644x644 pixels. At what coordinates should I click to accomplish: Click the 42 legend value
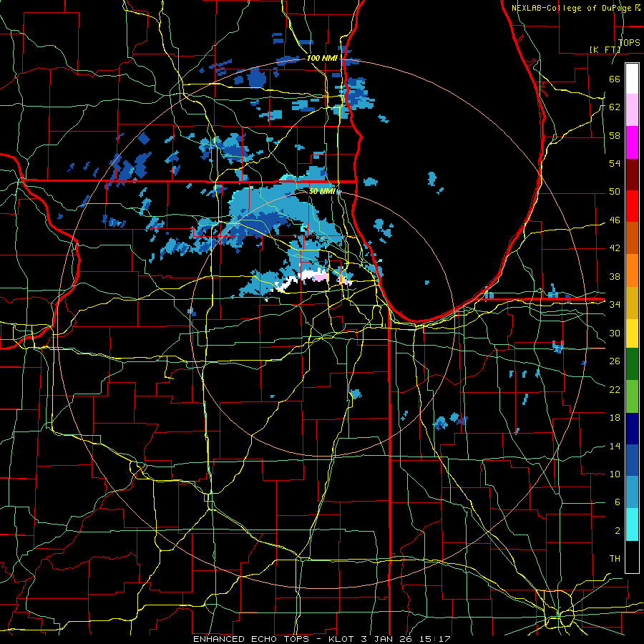[615, 248]
